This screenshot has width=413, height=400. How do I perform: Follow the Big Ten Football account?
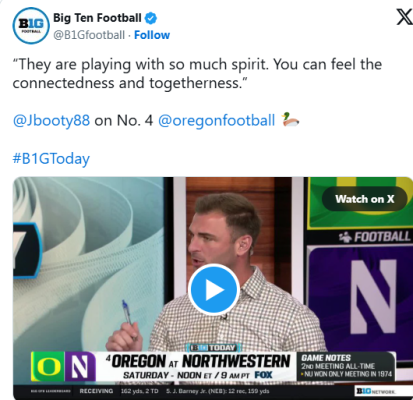[x=152, y=35]
